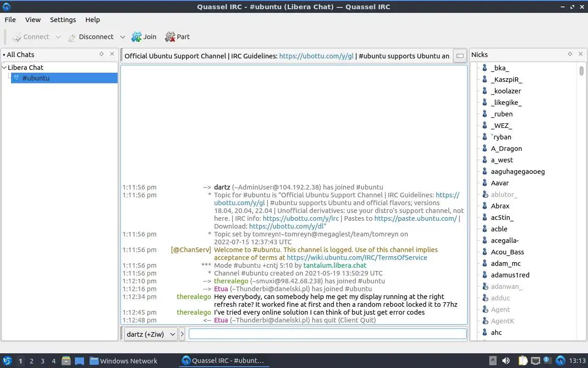Open the taskbar application menu launcher

[7, 361]
